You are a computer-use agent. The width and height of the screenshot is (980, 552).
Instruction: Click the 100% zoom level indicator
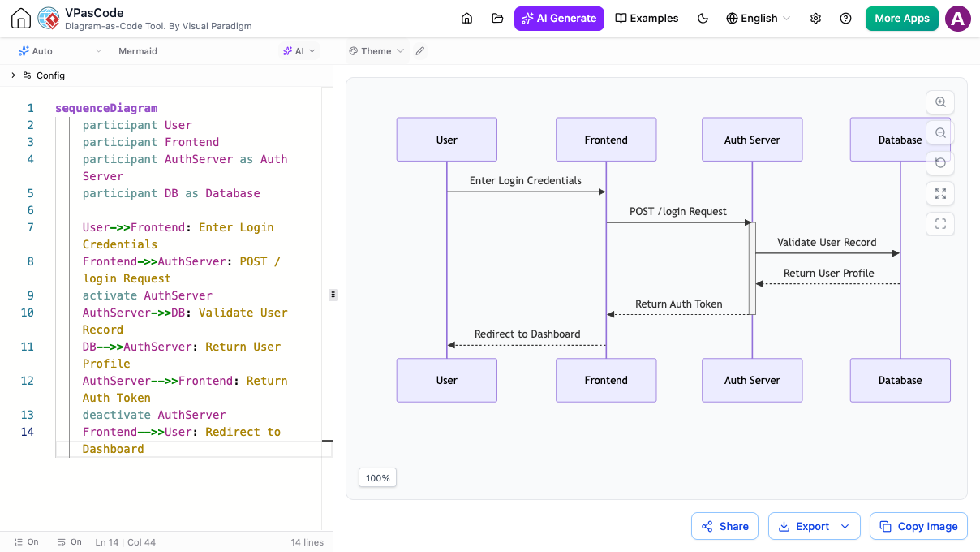[x=377, y=478]
